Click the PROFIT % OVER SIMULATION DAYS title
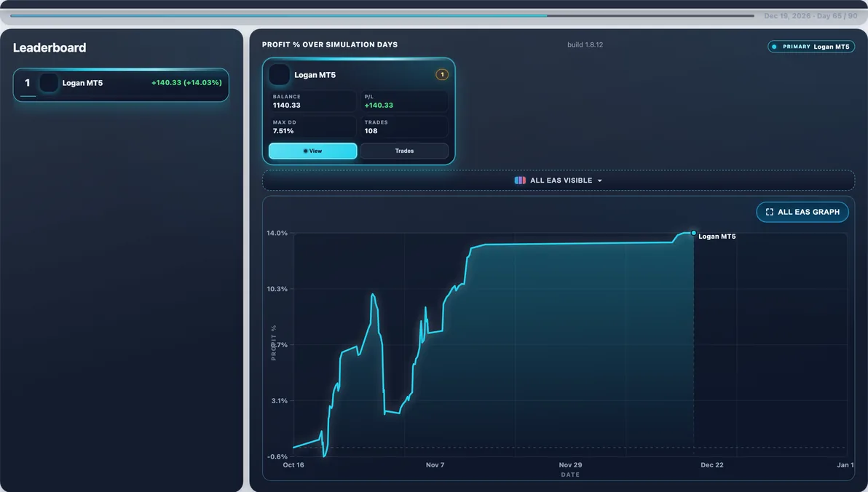 click(x=330, y=45)
